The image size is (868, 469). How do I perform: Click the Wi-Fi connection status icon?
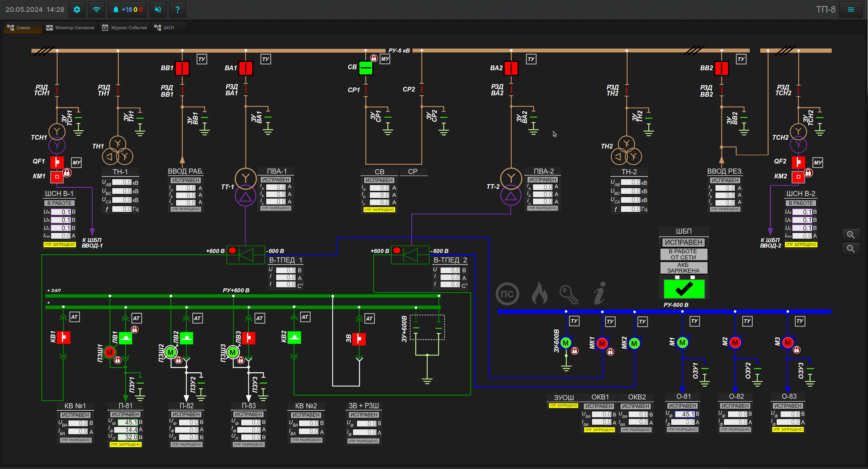click(x=97, y=9)
